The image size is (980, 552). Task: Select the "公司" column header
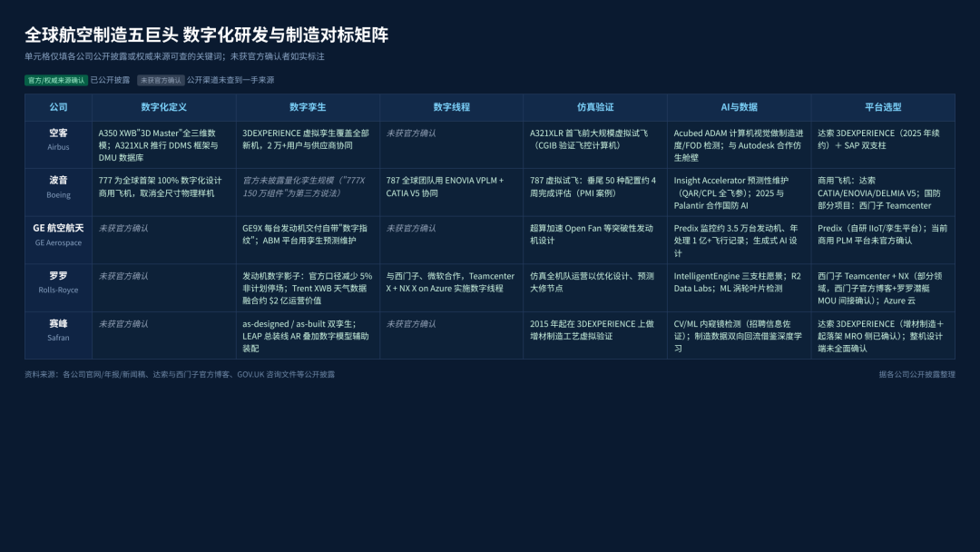click(59, 107)
